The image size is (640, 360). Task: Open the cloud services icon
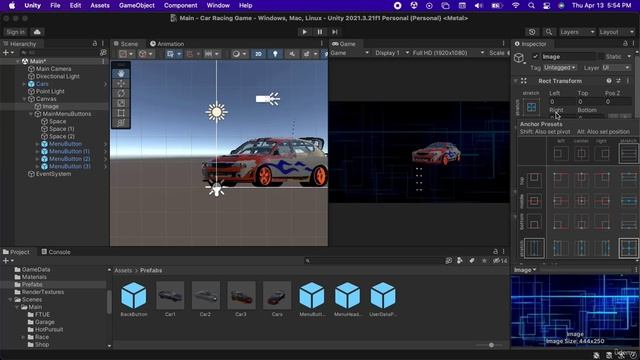click(37, 32)
